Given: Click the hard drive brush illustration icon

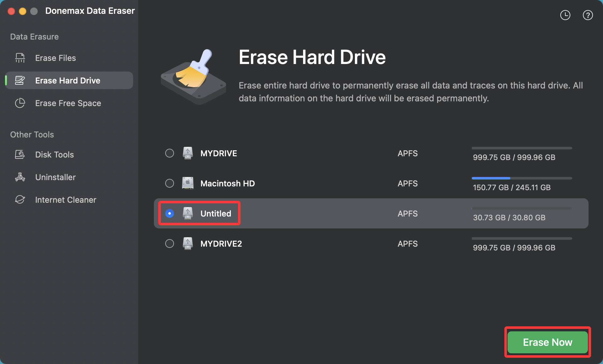Looking at the screenshot, I should [x=193, y=78].
